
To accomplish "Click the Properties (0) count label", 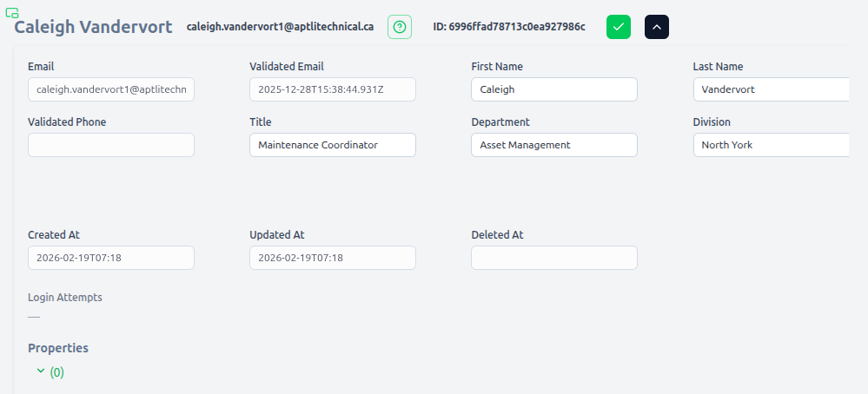I will point(56,372).
